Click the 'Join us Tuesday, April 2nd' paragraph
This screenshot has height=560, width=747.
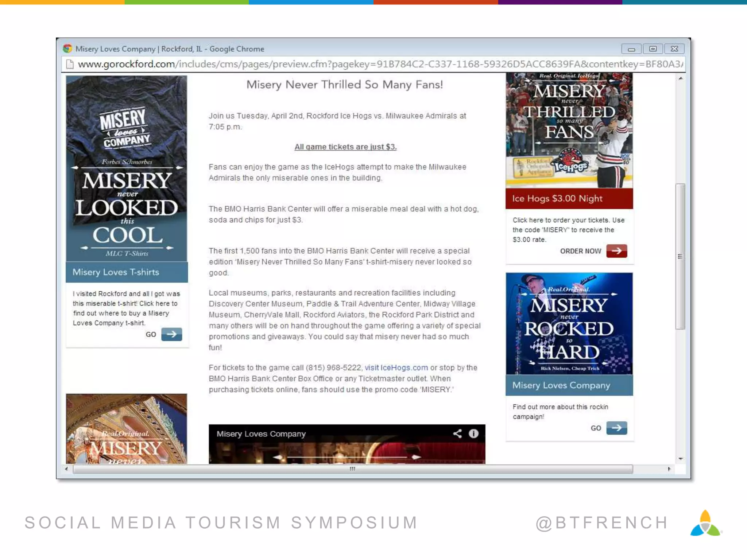337,121
